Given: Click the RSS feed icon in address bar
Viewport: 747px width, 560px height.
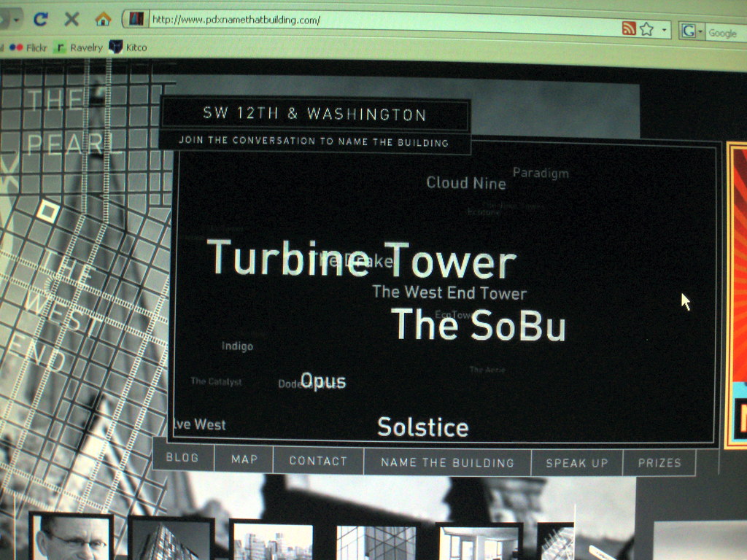Looking at the screenshot, I should coord(629,28).
